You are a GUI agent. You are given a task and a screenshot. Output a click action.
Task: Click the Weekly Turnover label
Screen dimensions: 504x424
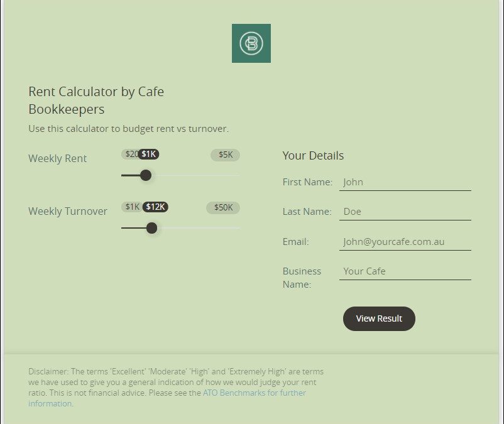pyautogui.click(x=68, y=211)
